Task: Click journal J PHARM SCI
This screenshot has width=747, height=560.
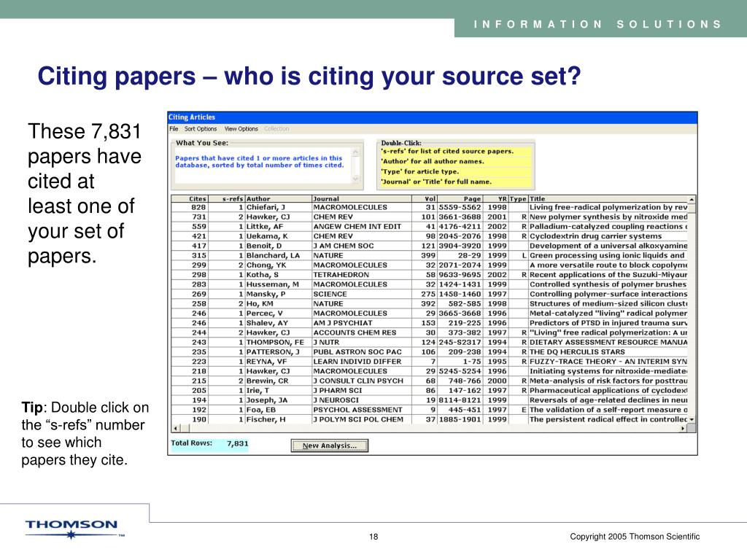Action: pos(338,391)
